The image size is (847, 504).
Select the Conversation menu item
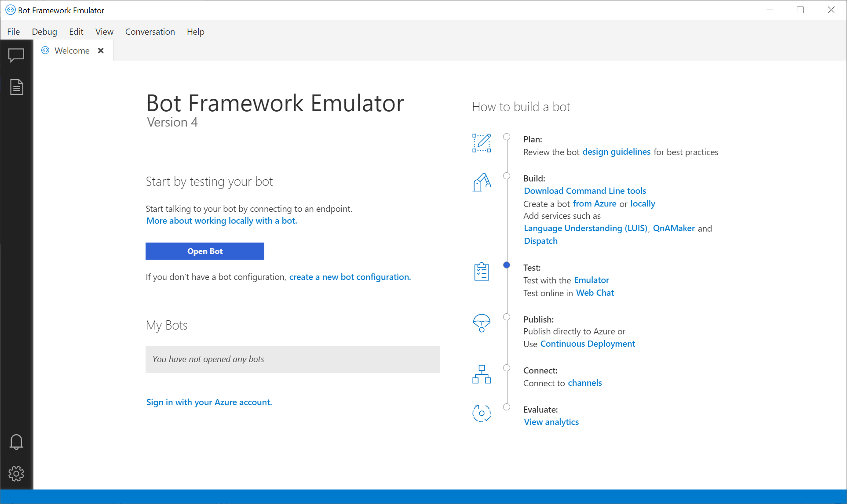point(150,32)
